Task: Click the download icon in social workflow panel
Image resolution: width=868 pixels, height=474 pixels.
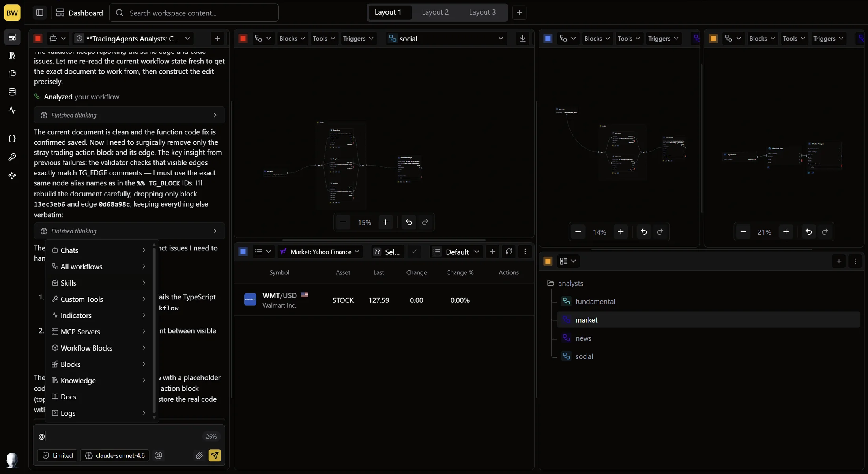Action: click(x=522, y=38)
